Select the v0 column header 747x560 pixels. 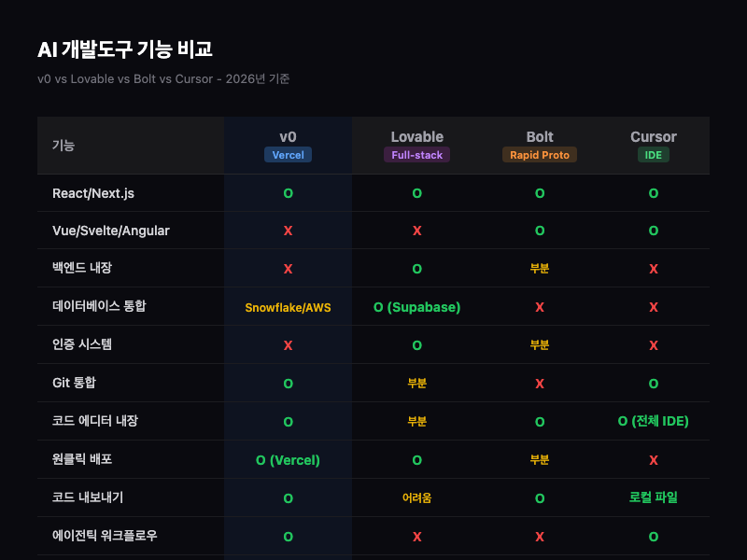288,137
